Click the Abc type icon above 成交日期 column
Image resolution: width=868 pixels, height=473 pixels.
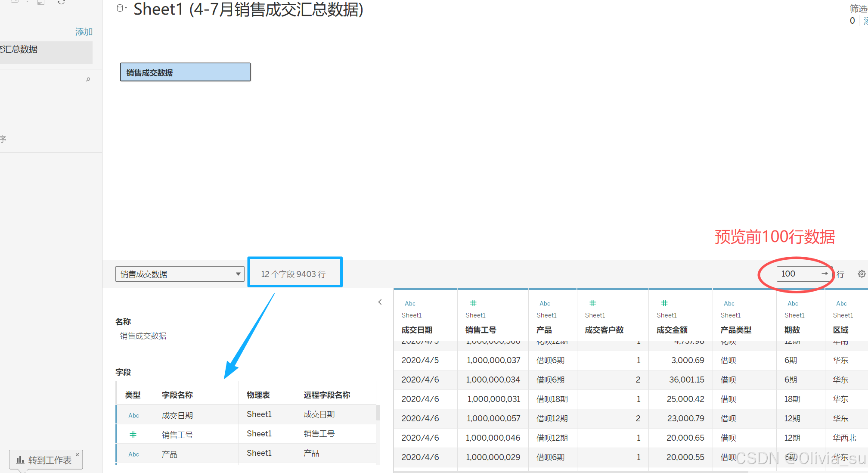coord(410,303)
